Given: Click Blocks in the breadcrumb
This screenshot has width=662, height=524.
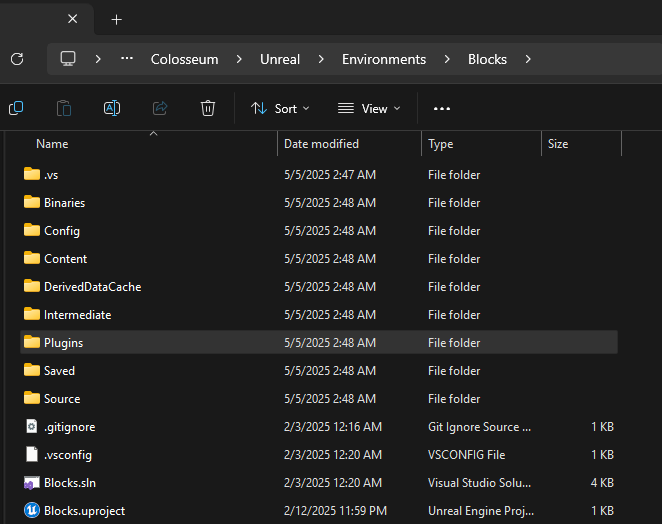Looking at the screenshot, I should point(487,60).
